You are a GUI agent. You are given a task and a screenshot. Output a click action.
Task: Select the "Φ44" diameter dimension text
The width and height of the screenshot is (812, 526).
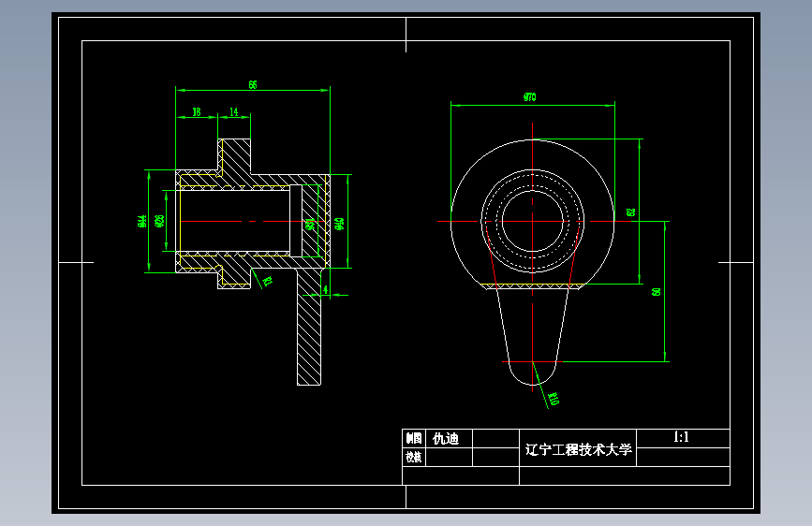click(x=142, y=222)
